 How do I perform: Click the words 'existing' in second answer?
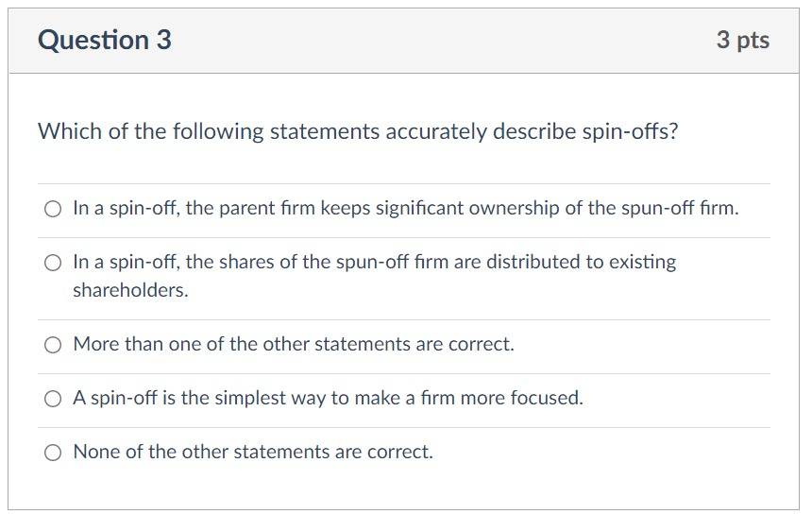click(x=643, y=262)
